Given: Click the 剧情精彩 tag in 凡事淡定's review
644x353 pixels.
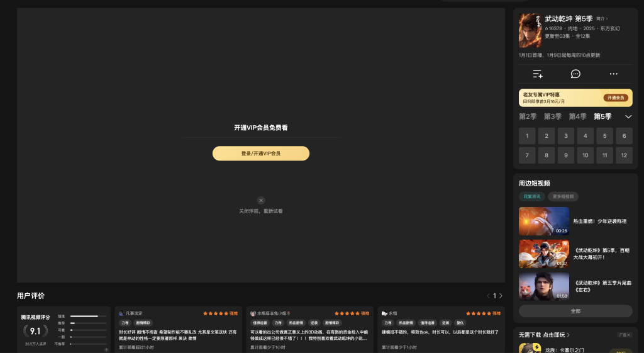Looking at the screenshot, I should tap(143, 323).
